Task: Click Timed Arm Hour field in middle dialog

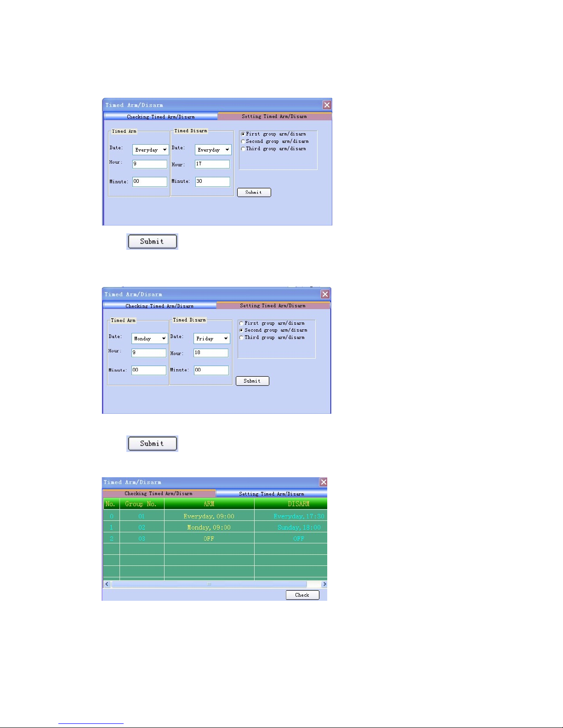Action: pos(149,353)
